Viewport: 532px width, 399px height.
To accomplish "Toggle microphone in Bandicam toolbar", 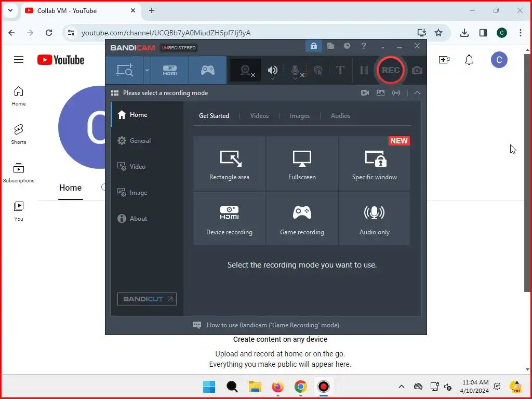I will coord(295,70).
